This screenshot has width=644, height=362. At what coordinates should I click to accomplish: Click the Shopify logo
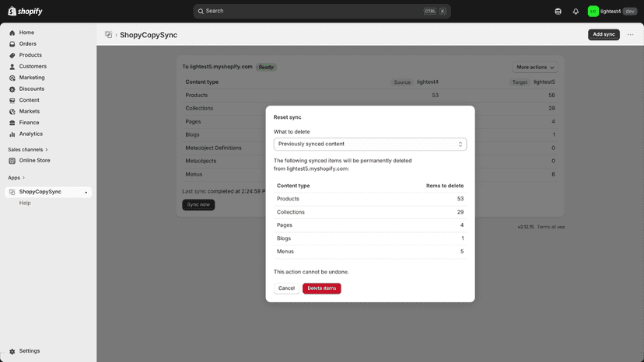click(25, 11)
